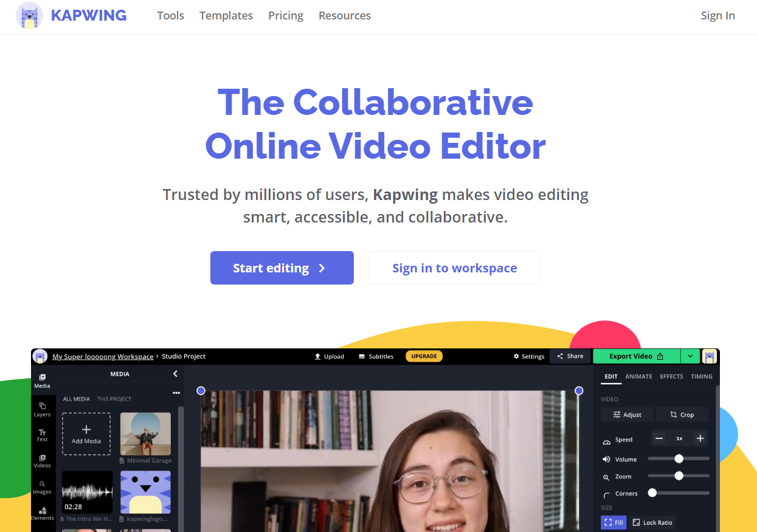
Task: Select the Media sidebar icon
Action: pyautogui.click(x=43, y=381)
